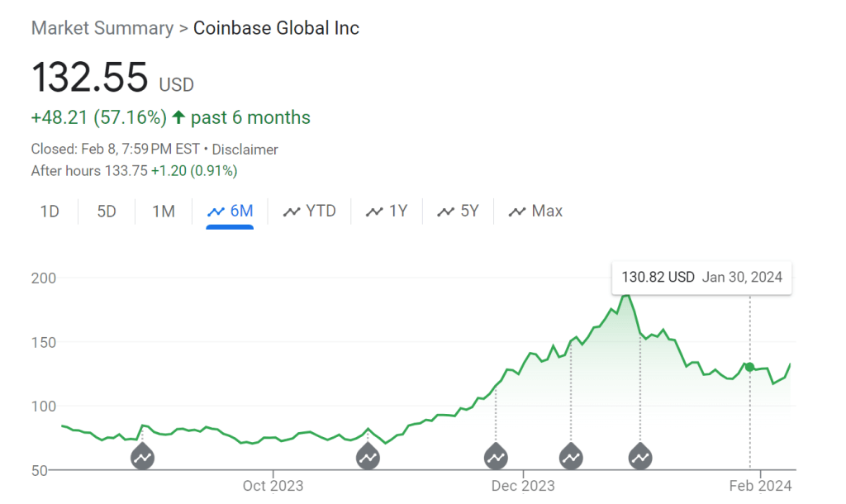
Task: Open the Disclaimer link
Action: [245, 150]
